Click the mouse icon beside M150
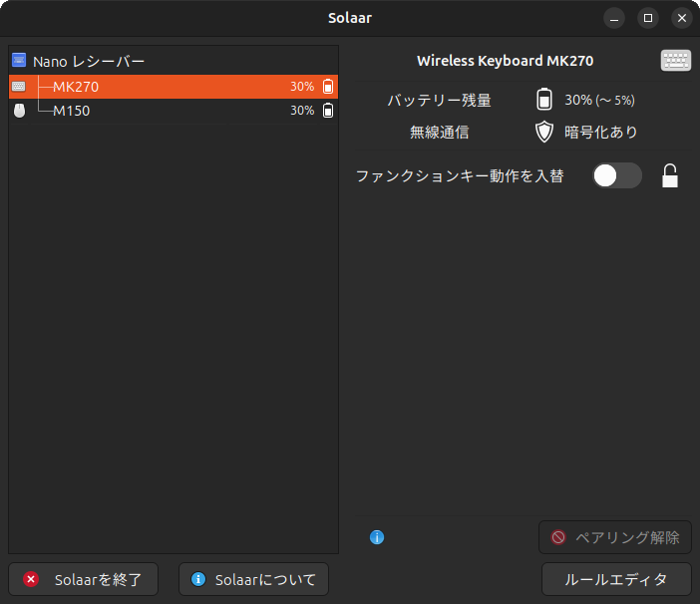The height and width of the screenshot is (604, 700). point(19,111)
